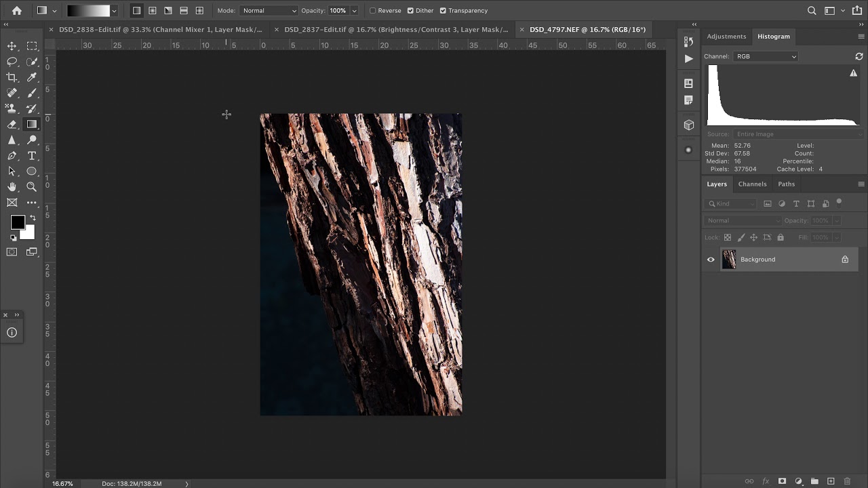Open the 3D panel cube icon
Image resolution: width=868 pixels, height=488 pixels.
click(688, 125)
